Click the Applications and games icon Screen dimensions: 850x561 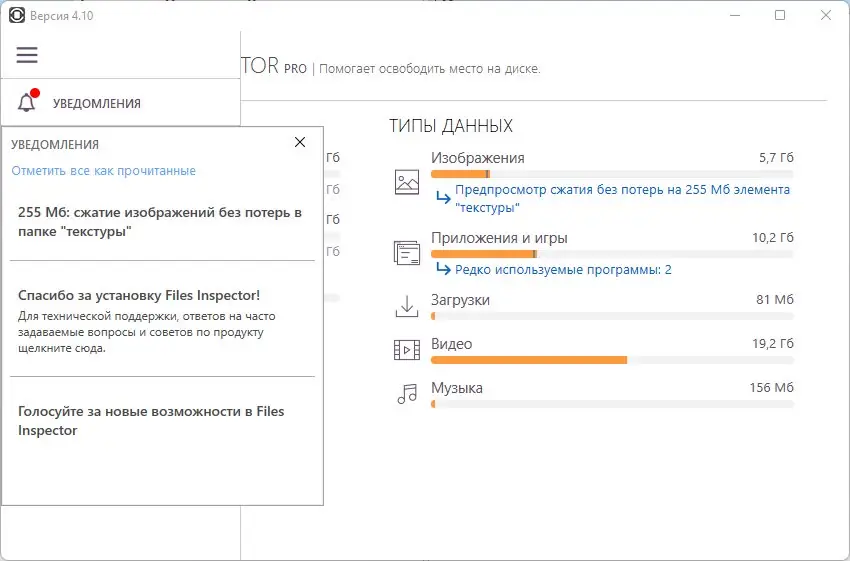tap(406, 252)
